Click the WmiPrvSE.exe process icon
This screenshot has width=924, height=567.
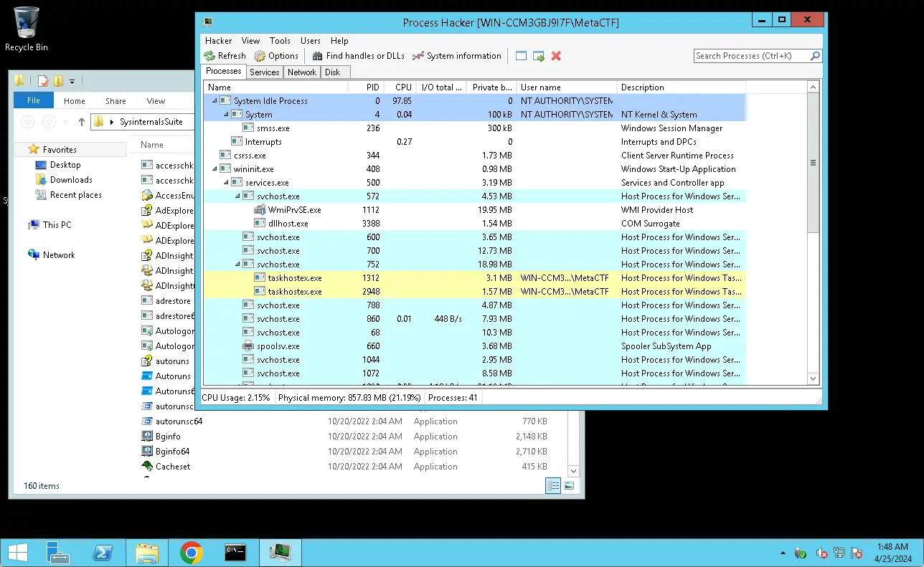(260, 210)
